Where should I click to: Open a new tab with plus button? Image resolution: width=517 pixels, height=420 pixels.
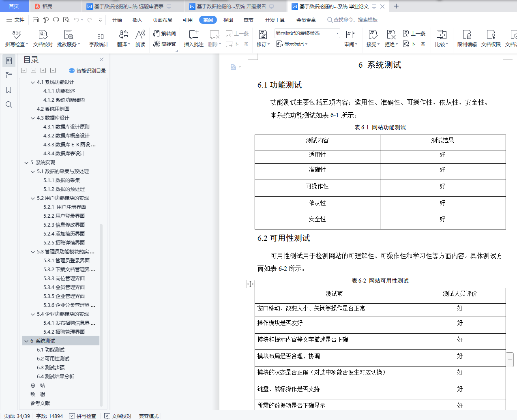point(396,6)
